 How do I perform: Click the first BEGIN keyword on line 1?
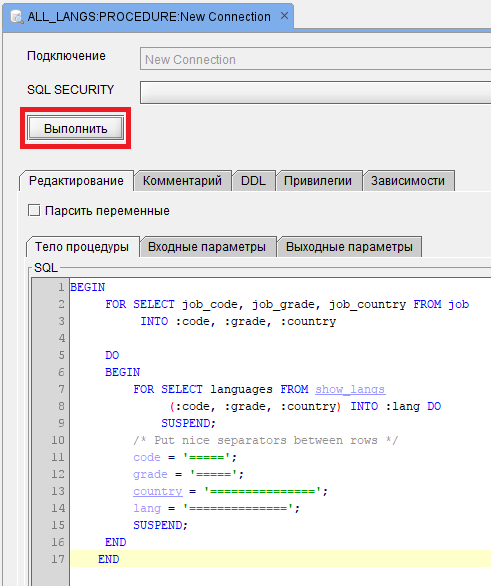coord(88,287)
